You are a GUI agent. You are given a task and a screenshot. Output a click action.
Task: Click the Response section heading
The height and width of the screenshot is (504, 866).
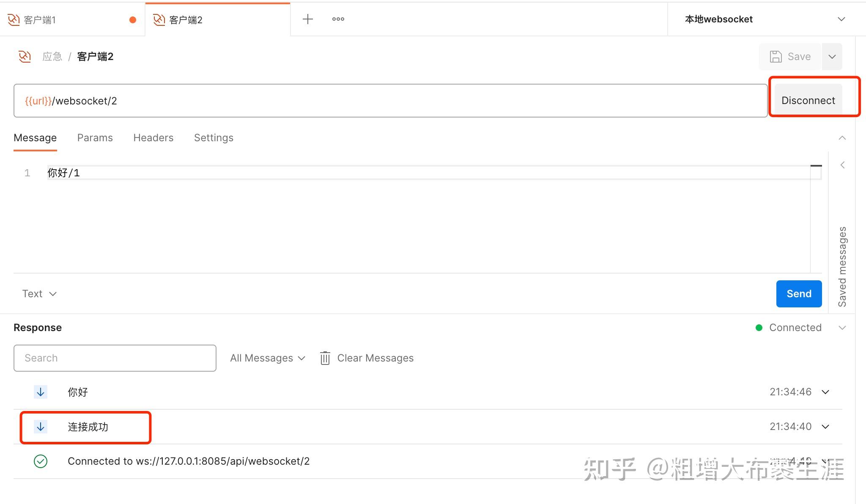point(38,328)
